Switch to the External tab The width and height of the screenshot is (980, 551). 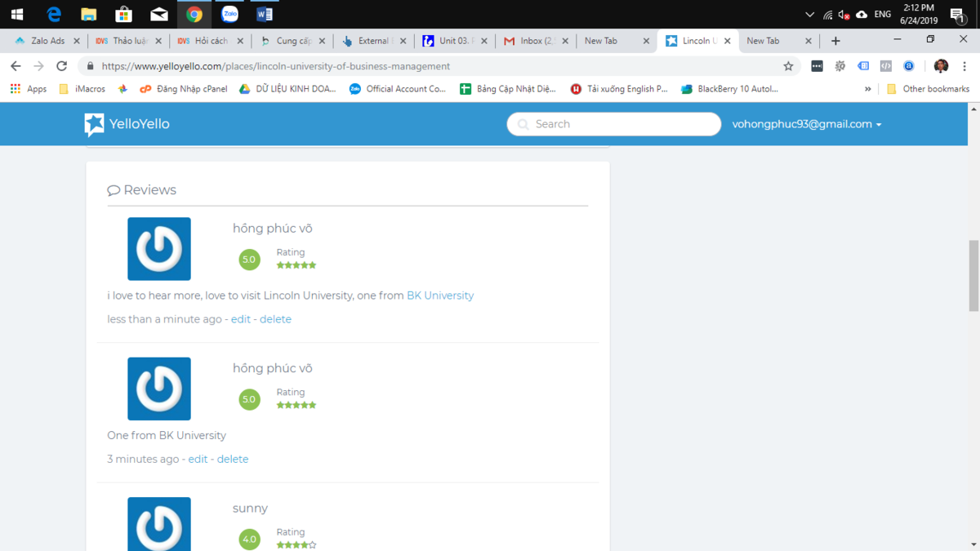(374, 41)
